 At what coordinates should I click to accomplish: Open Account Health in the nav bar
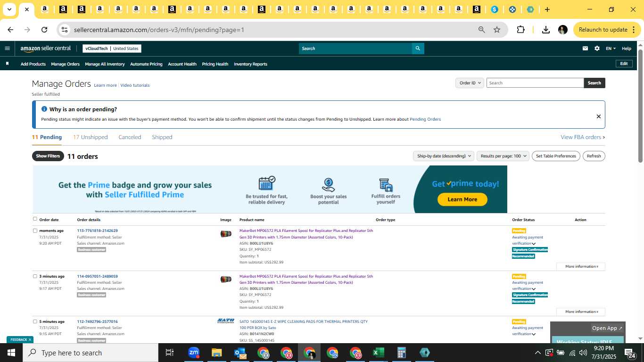(182, 64)
